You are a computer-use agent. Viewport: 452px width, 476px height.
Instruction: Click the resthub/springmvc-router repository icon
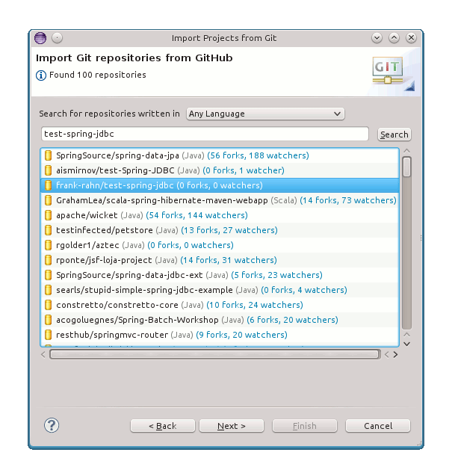(49, 335)
